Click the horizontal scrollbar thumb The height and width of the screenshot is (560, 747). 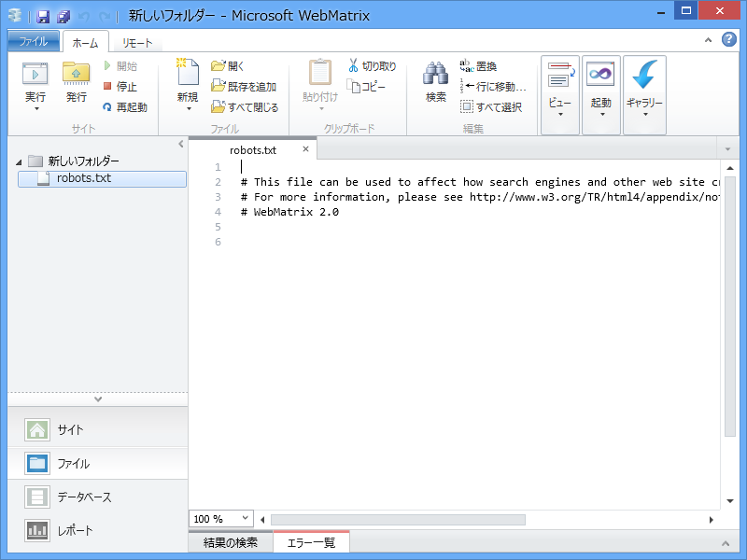(398, 520)
